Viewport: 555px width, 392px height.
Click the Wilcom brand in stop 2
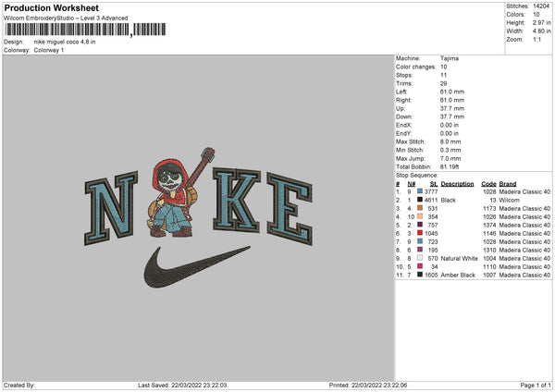click(509, 201)
